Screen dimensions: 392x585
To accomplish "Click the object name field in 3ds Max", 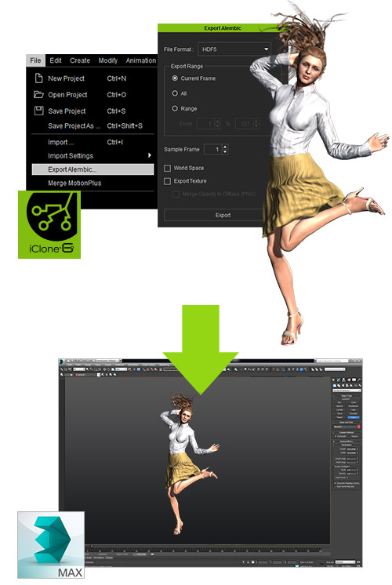I will pos(345,427).
